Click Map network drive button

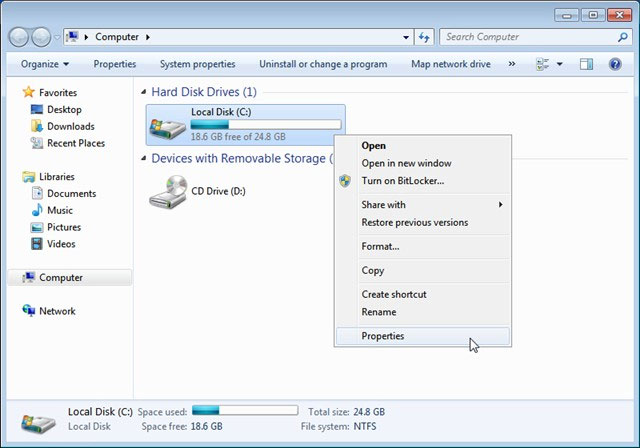[x=451, y=64]
